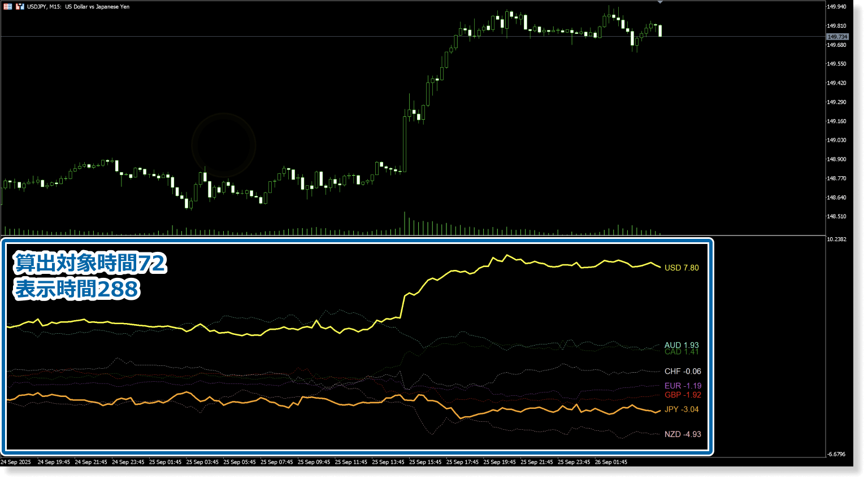
Task: Select the JPY -3.04 strength label
Action: tap(682, 409)
